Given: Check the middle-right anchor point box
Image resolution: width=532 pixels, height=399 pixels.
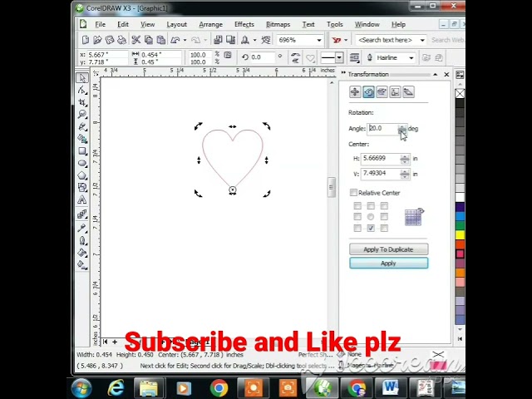Looking at the screenshot, I should point(384,216).
